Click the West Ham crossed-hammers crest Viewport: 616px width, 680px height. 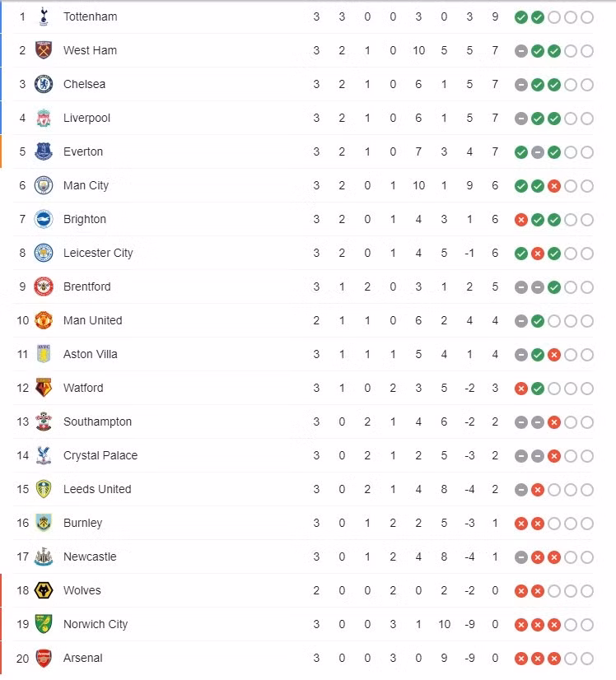click(x=43, y=50)
